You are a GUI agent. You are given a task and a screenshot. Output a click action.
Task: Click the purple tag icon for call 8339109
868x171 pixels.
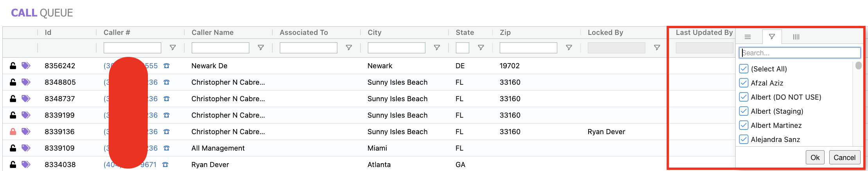tap(26, 148)
